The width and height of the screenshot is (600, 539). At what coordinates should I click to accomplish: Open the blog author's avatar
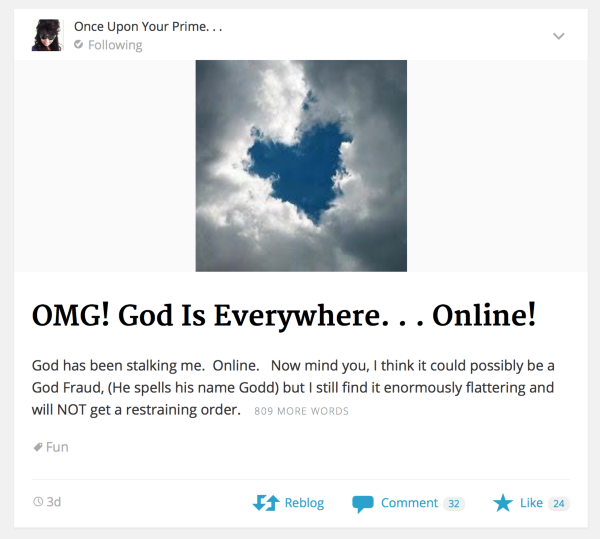pyautogui.click(x=47, y=35)
